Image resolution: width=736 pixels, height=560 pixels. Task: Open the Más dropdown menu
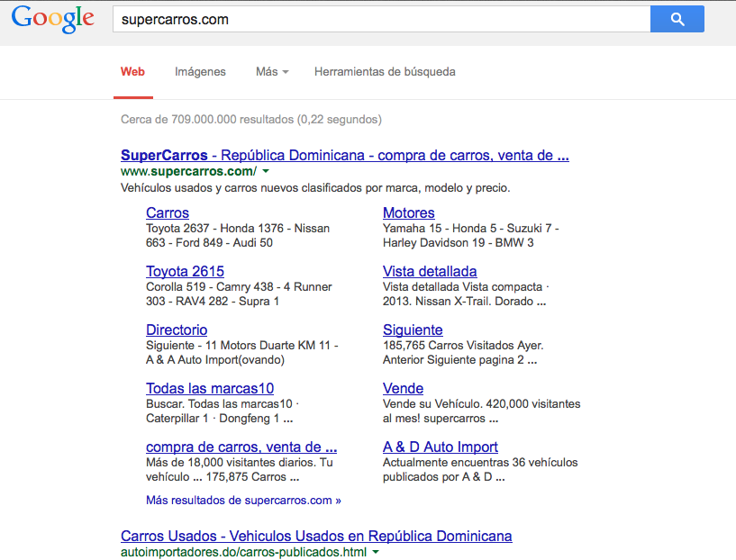(x=272, y=72)
